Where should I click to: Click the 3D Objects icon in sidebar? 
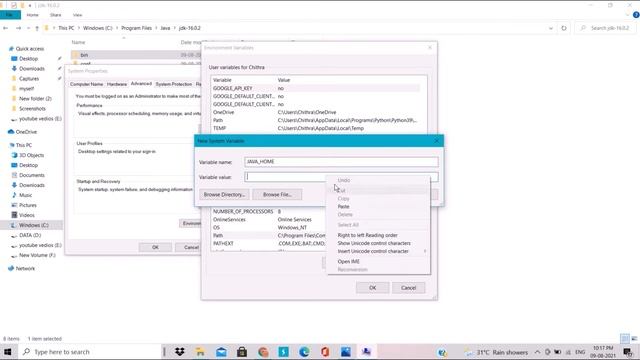(14, 155)
